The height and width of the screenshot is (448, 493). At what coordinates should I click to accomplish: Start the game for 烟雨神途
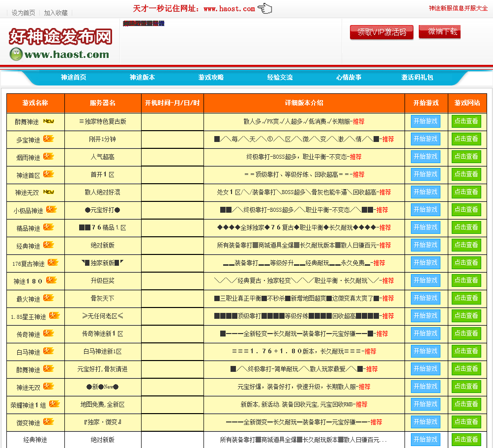[x=425, y=156]
